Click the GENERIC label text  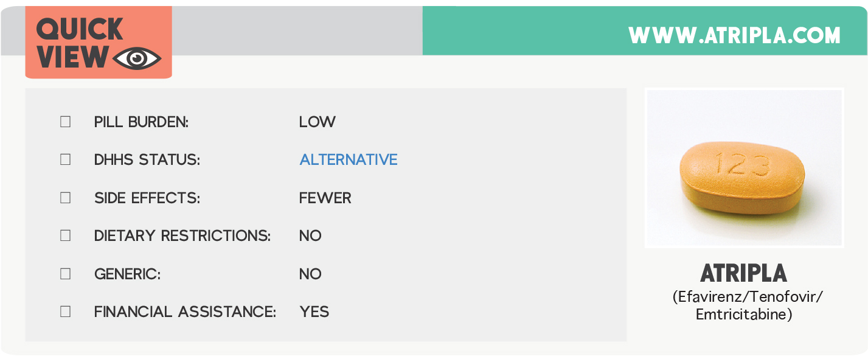[x=127, y=274]
